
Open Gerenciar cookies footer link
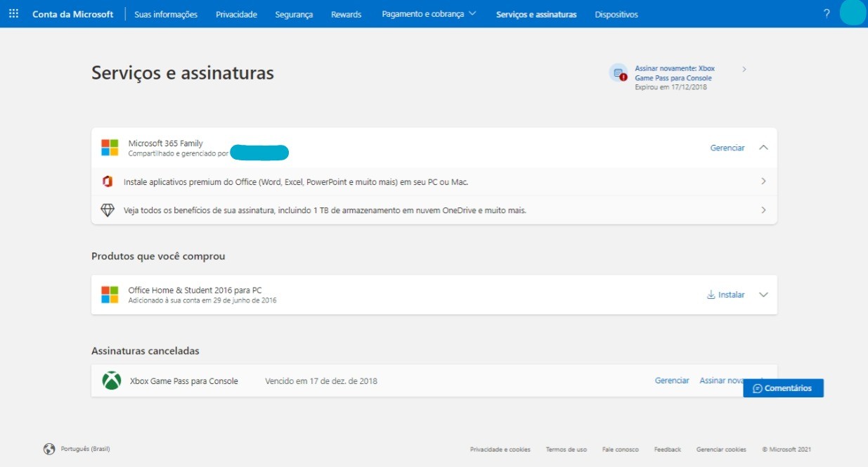click(x=721, y=449)
